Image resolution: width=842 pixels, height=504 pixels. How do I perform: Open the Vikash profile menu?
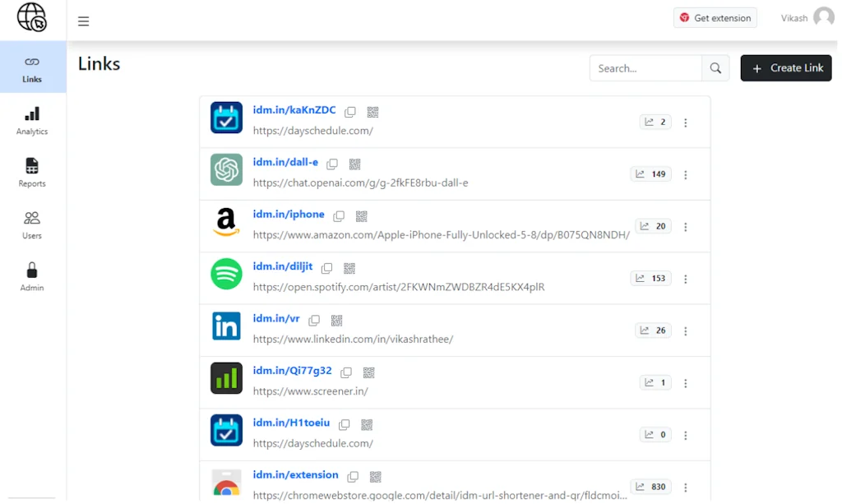[804, 17]
